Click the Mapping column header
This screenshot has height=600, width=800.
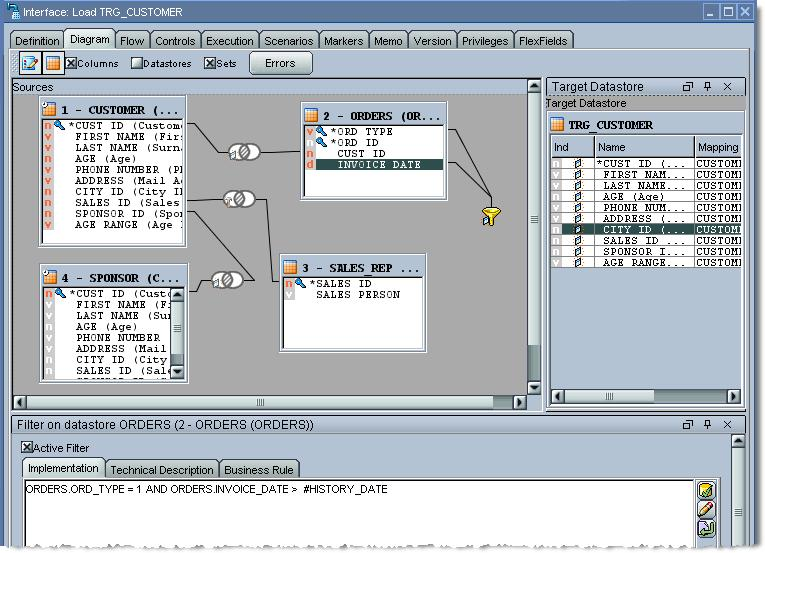(717, 147)
